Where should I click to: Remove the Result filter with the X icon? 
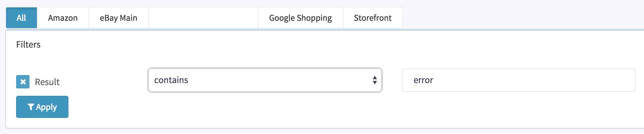coord(23,82)
